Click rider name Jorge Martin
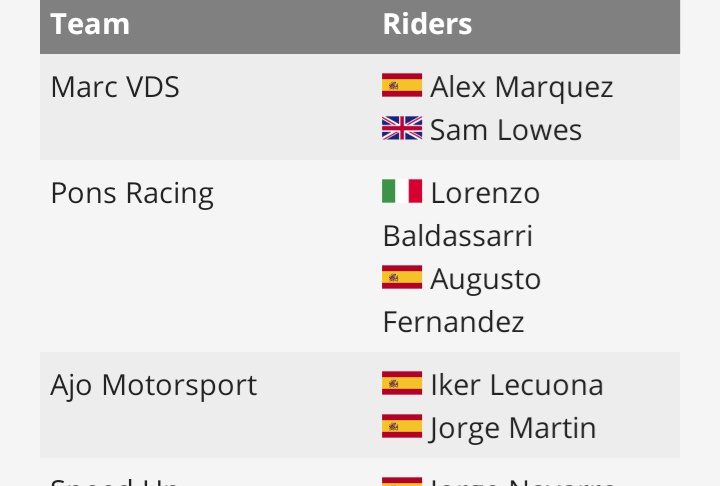The image size is (720, 486). pyautogui.click(x=513, y=428)
